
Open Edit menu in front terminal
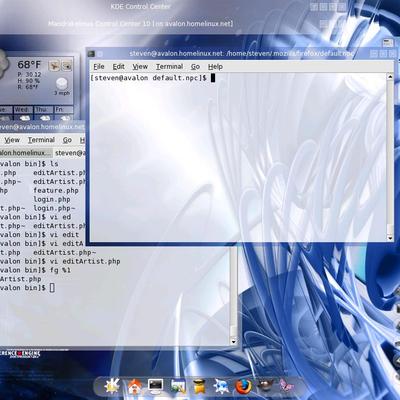[x=118, y=67]
